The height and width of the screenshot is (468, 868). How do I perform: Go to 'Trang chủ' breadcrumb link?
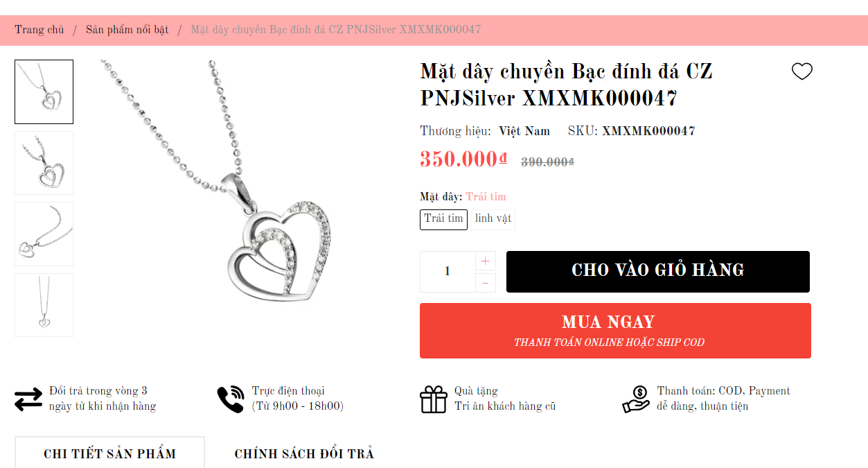click(39, 30)
